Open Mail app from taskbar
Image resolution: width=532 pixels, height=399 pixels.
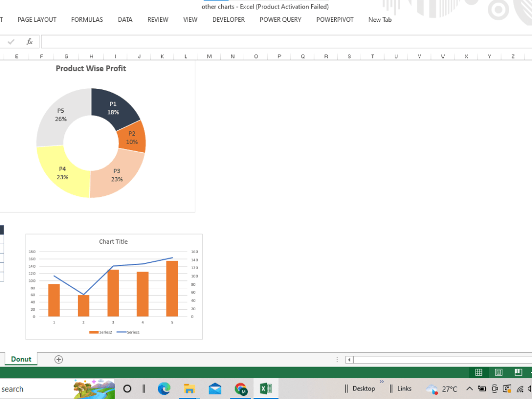tap(215, 389)
